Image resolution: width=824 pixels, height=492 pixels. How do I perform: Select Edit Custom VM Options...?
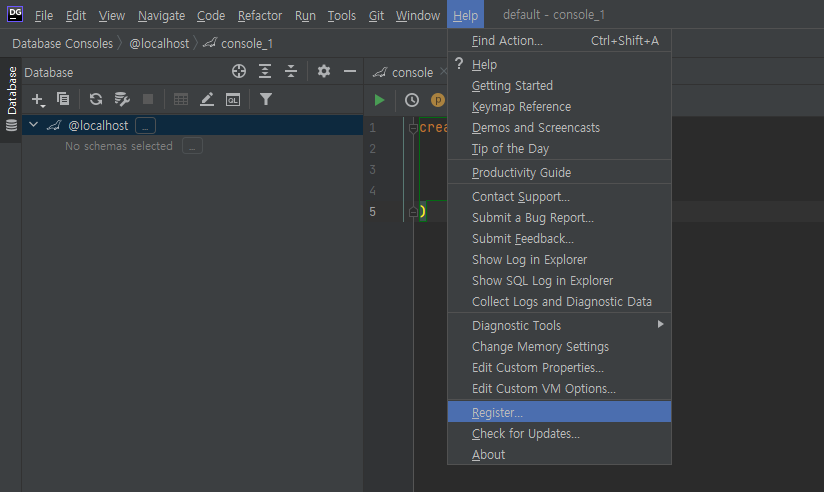click(x=559, y=388)
